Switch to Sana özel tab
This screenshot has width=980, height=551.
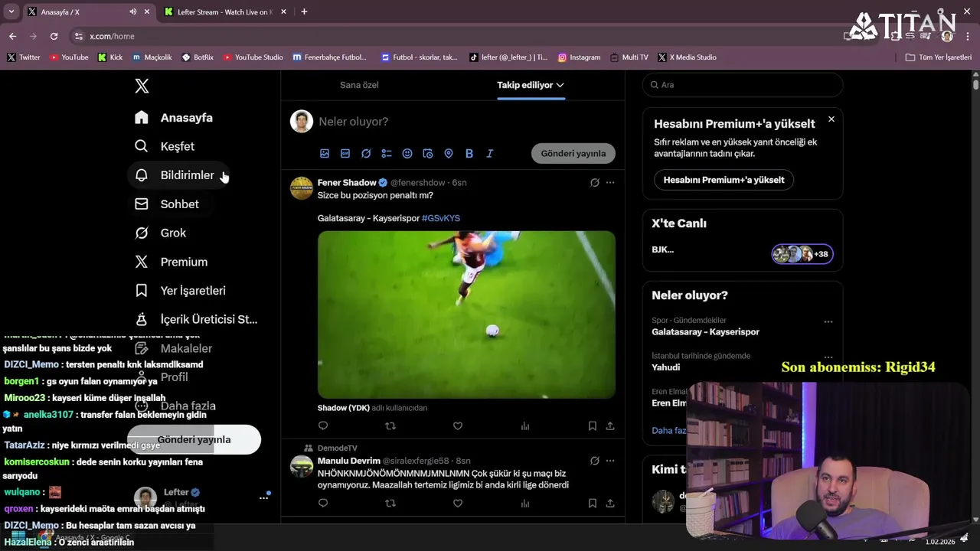pos(359,85)
